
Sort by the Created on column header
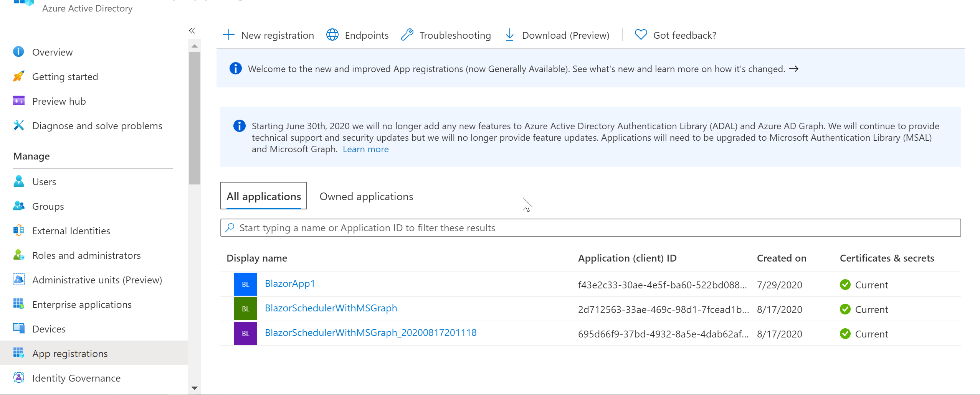pyautogui.click(x=781, y=258)
